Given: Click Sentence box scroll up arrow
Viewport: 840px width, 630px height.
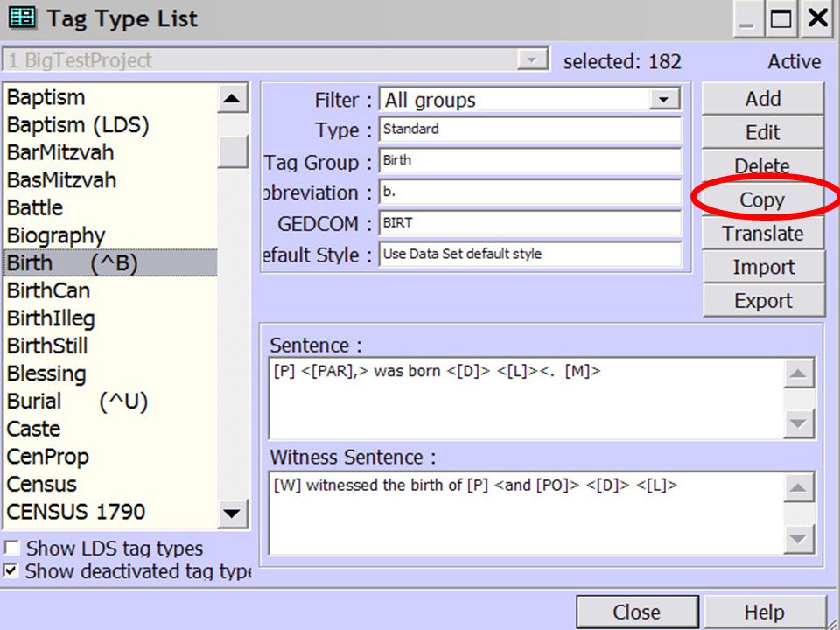Looking at the screenshot, I should point(798,374).
